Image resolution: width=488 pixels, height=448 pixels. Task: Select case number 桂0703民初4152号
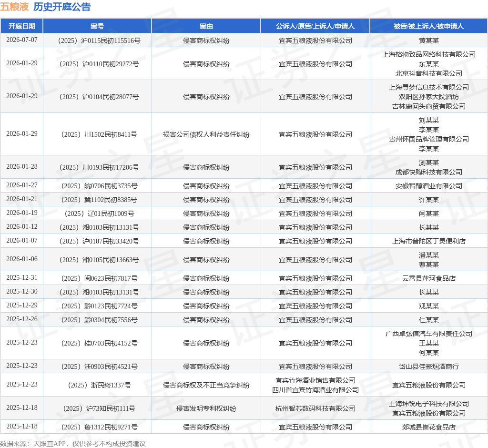tap(99, 343)
